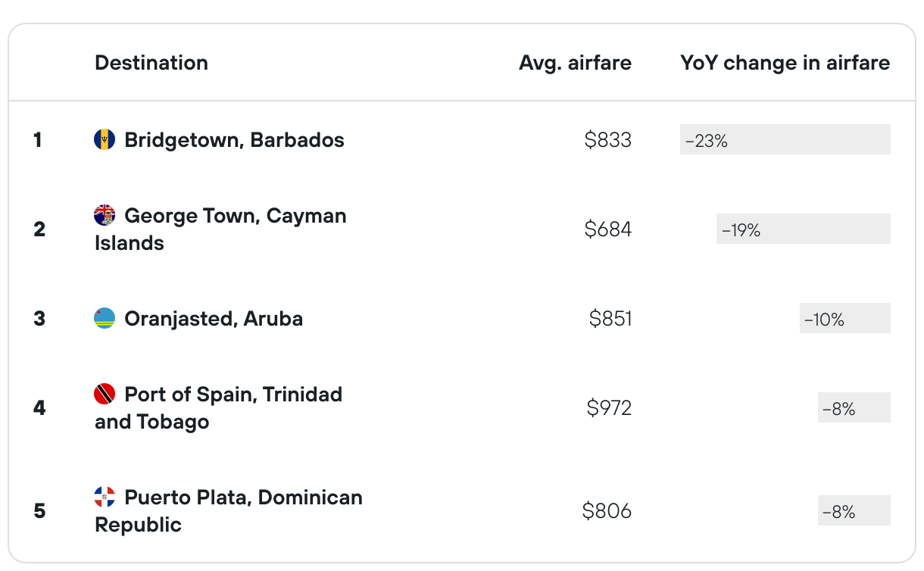Click the $972 average airfare value
The height and width of the screenshot is (571, 924).
(609, 408)
